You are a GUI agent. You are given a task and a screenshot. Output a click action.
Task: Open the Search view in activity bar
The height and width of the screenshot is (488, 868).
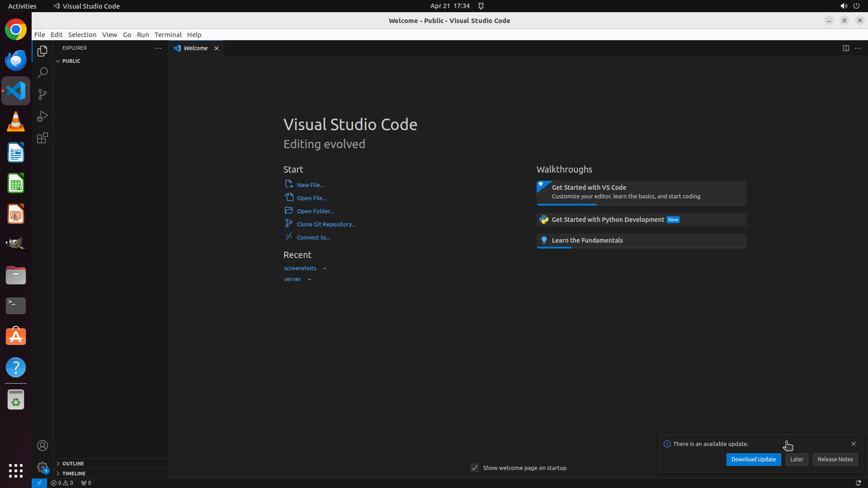point(42,73)
